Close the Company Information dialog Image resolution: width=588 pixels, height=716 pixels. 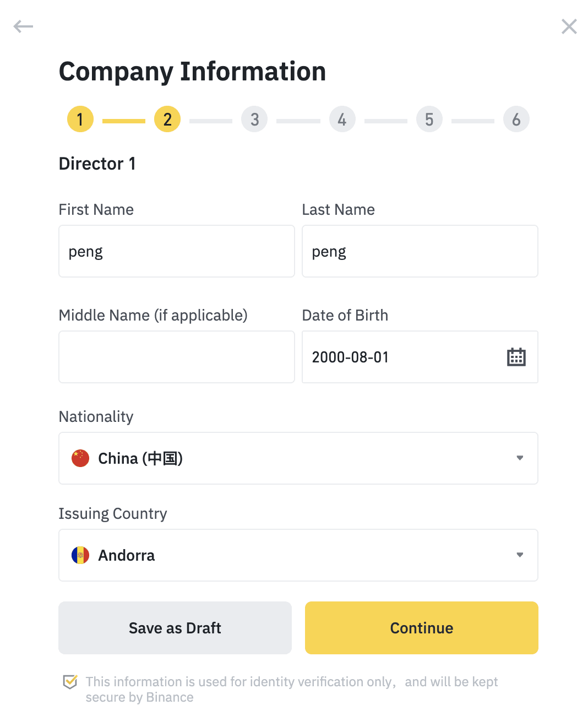pyautogui.click(x=569, y=26)
